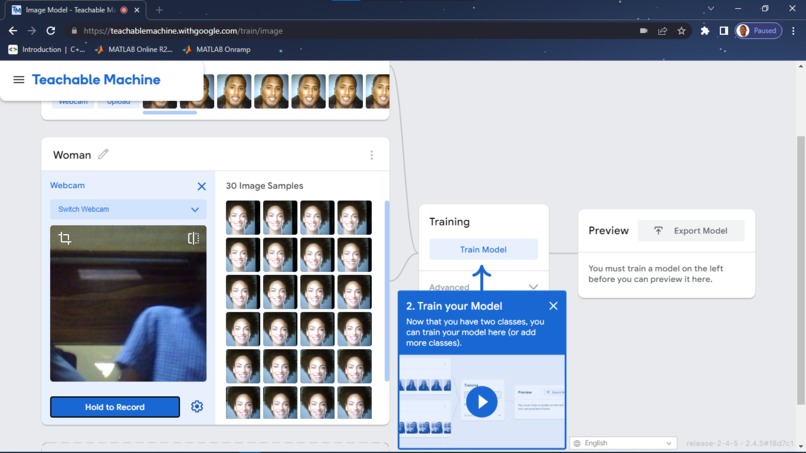This screenshot has width=806, height=453.
Task: Open the Chrome three-dot menu
Action: pos(793,31)
